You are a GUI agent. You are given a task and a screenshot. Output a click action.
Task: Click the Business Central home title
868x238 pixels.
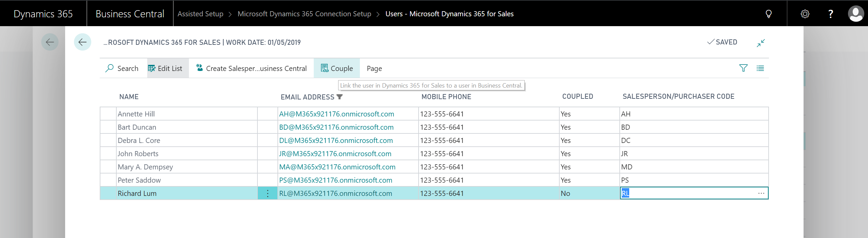coord(130,14)
